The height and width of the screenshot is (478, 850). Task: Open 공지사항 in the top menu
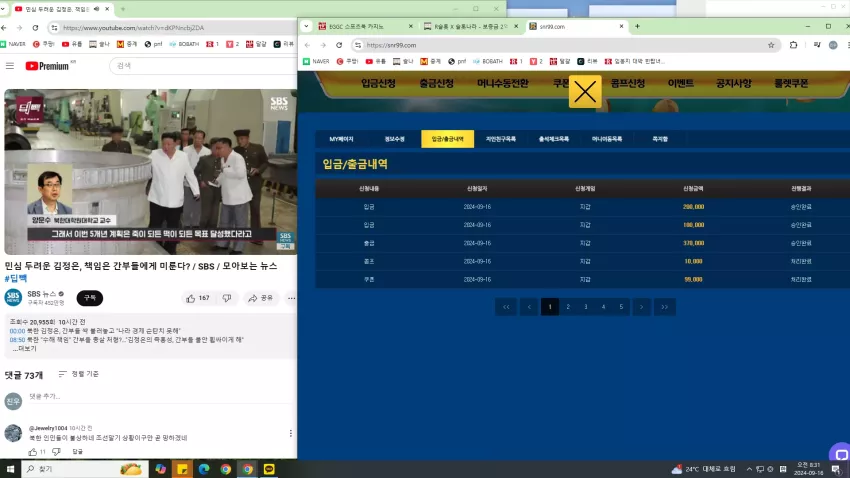[x=733, y=83]
